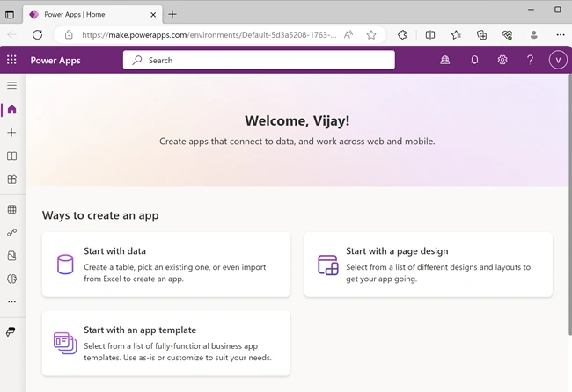Open Solutions icon in sidebar

click(x=11, y=256)
